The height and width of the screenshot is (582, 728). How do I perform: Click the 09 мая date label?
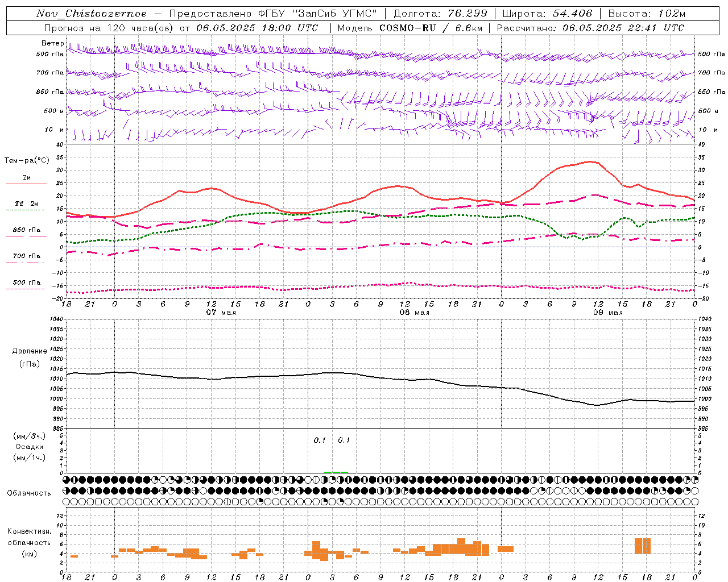(607, 313)
